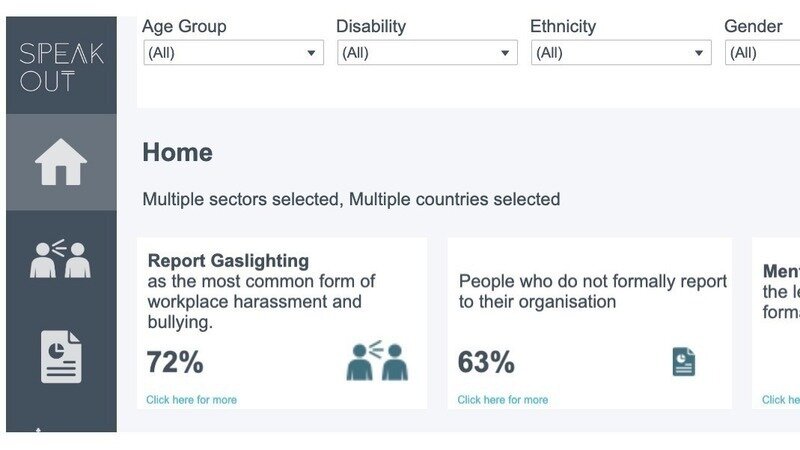
Task: Click the Home house icon in sidebar
Action: (61, 162)
